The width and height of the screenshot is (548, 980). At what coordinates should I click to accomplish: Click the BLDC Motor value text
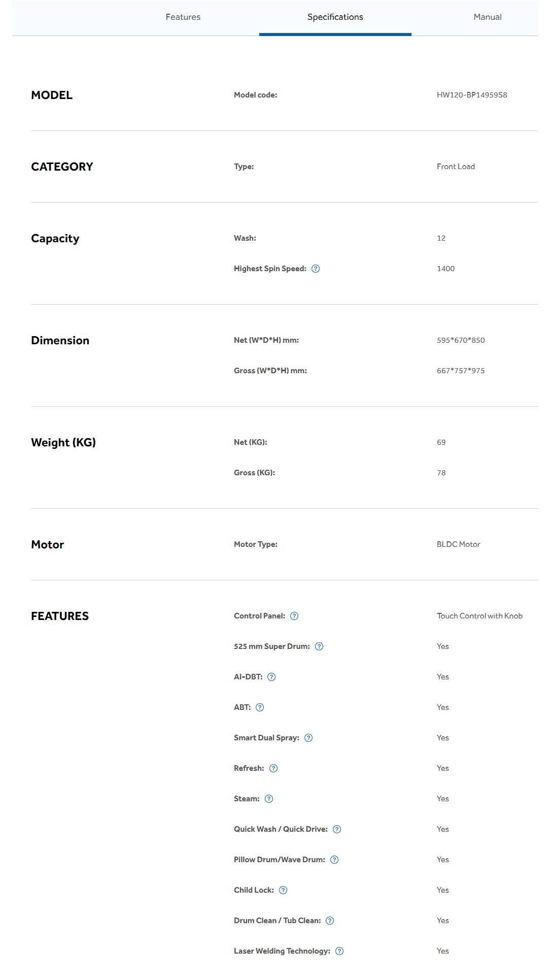tap(458, 544)
